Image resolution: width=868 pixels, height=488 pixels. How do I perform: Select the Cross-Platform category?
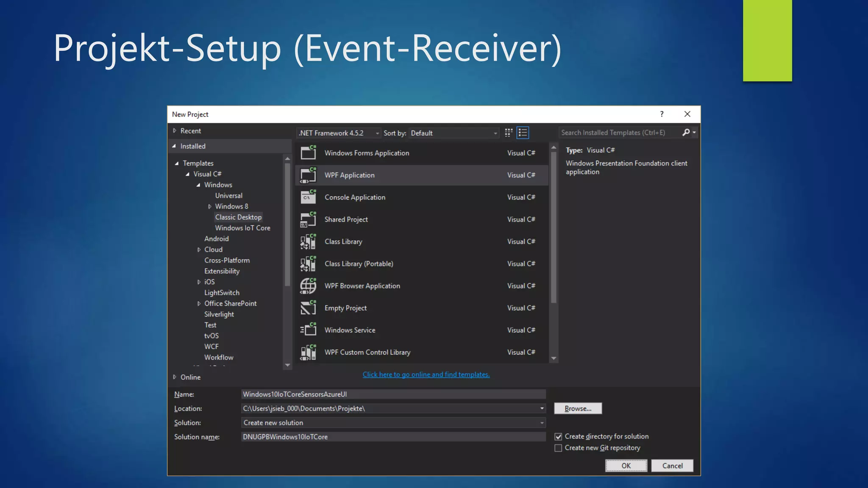point(227,261)
